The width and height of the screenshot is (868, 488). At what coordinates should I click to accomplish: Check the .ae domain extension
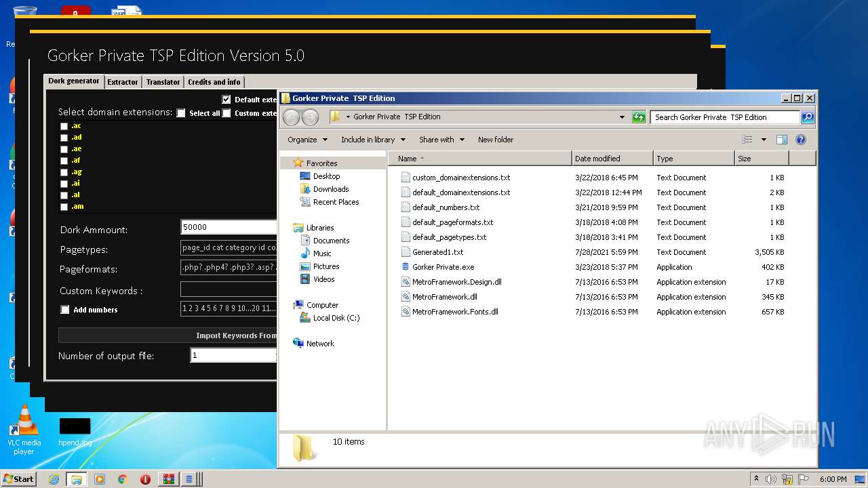64,149
